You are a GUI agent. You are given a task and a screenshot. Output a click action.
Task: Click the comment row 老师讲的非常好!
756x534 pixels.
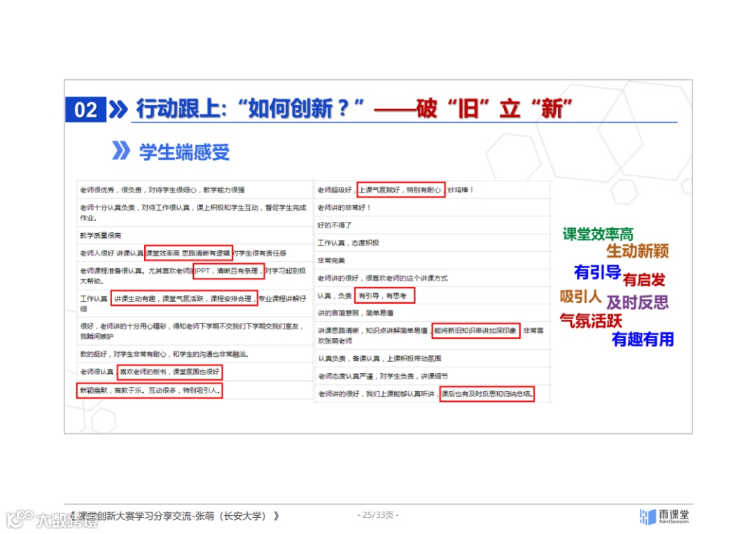(433, 208)
